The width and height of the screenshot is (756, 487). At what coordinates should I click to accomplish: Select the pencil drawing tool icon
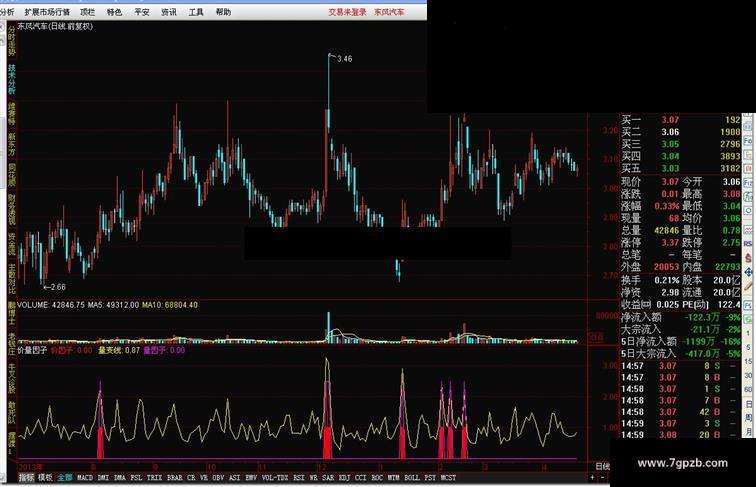[748, 286]
